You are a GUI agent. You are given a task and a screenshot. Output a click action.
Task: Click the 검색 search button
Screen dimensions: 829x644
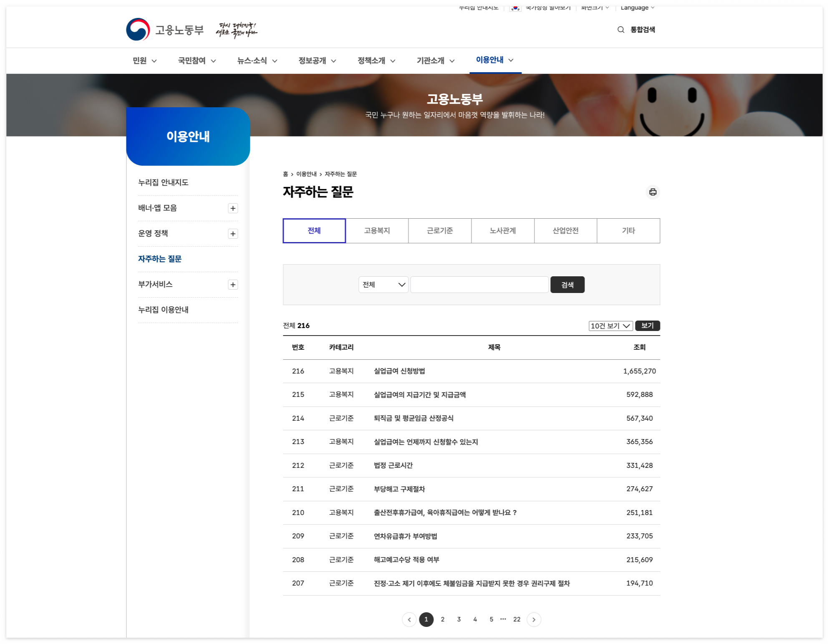(x=567, y=285)
